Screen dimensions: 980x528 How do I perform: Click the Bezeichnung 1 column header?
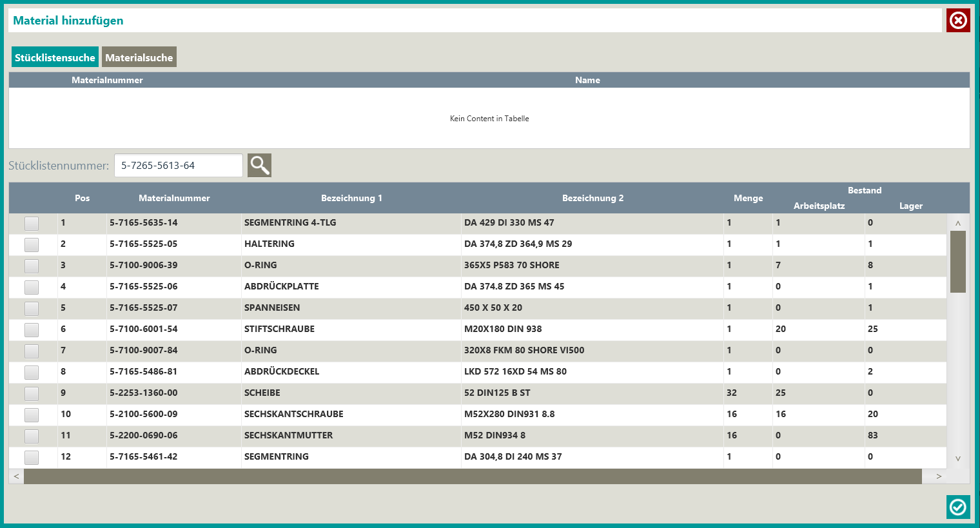[x=351, y=198]
